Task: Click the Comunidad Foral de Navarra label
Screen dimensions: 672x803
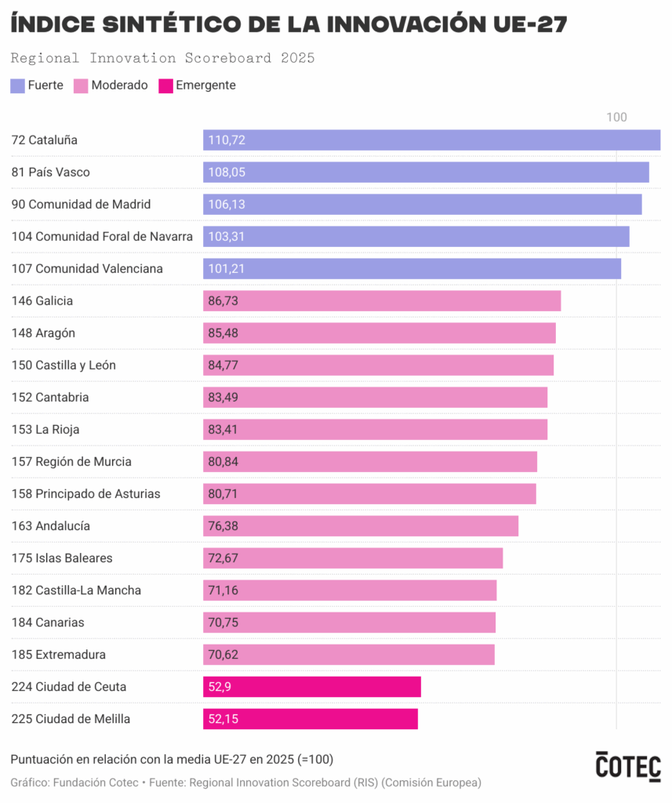Action: click(102, 237)
